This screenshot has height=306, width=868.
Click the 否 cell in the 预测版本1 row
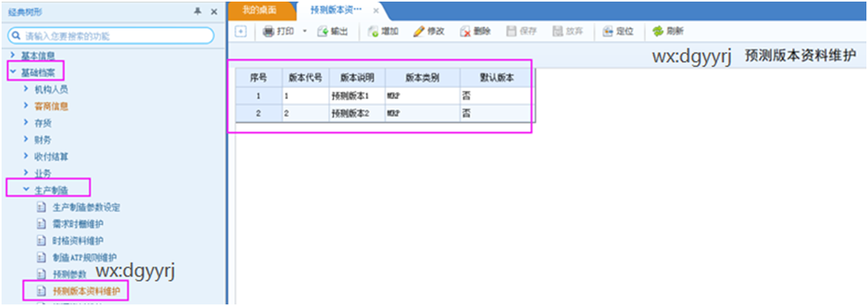[497, 96]
